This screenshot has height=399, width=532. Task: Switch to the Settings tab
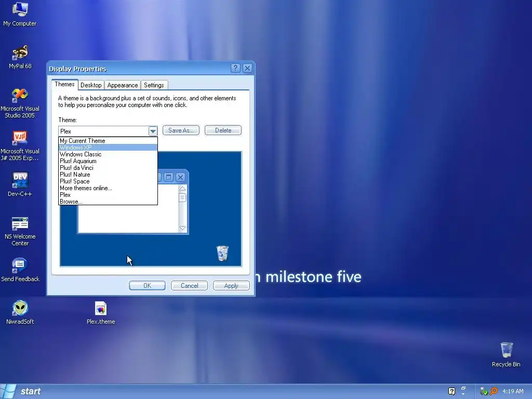(154, 85)
